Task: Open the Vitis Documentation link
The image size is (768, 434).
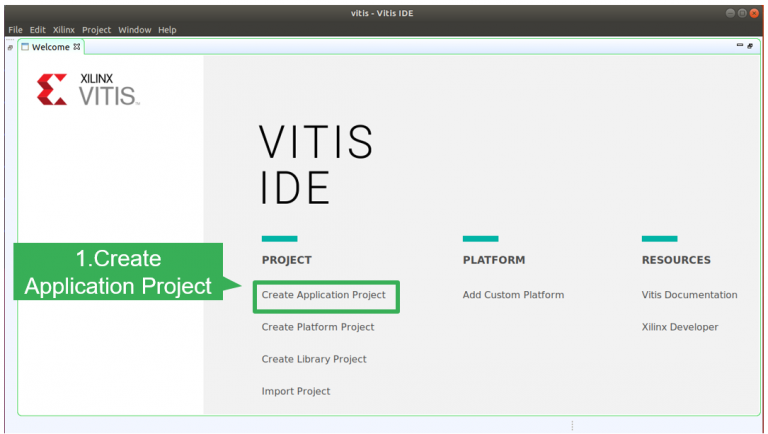Action: 689,295
